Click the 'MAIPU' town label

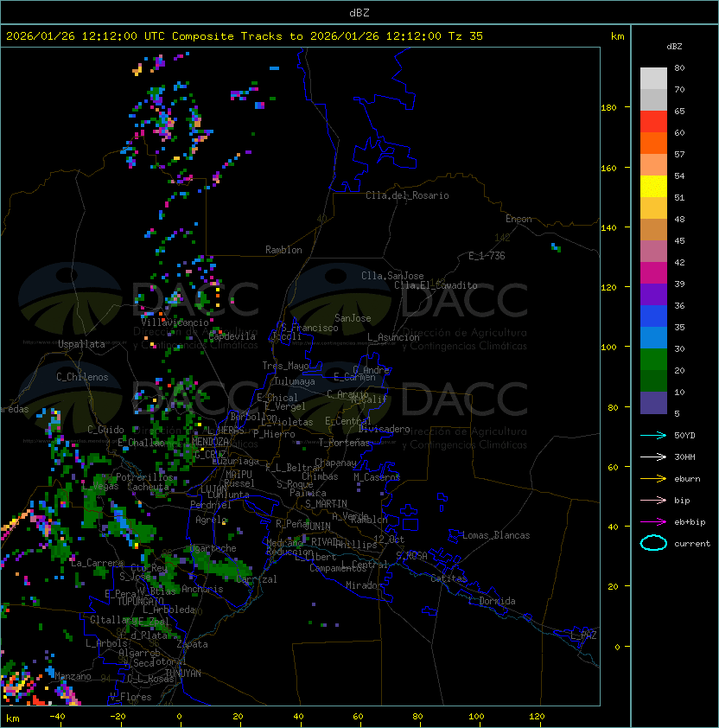point(239,475)
